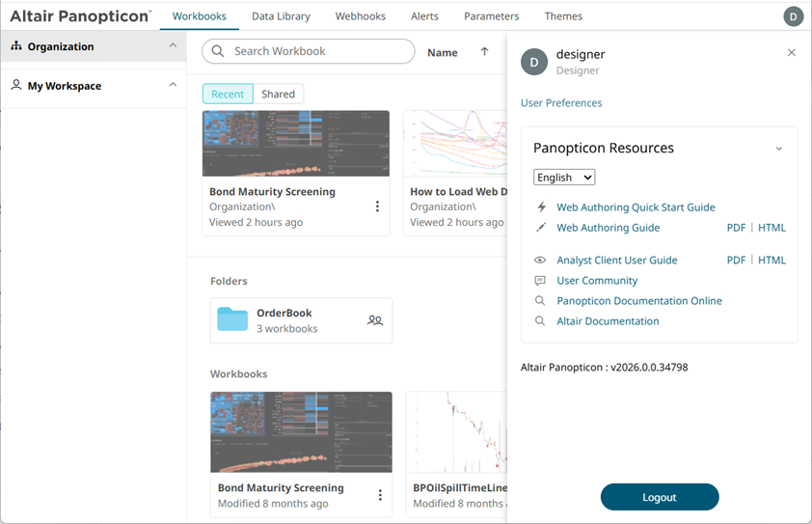Open the Web Authoring Guide link
The width and height of the screenshot is (812, 524).
point(608,228)
